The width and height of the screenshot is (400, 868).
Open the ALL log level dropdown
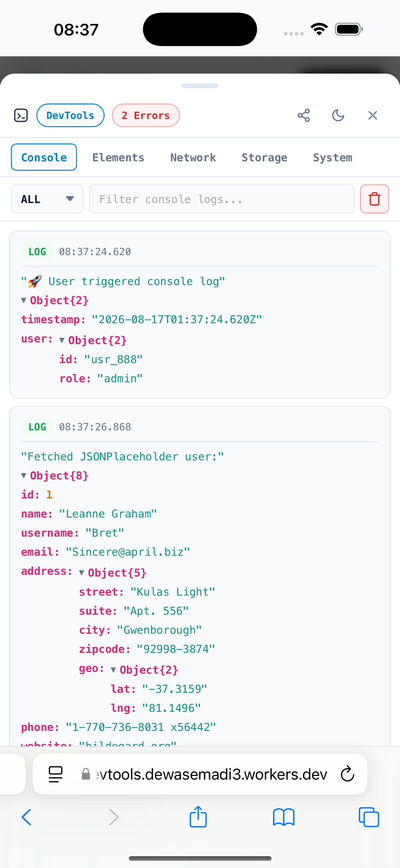click(47, 199)
